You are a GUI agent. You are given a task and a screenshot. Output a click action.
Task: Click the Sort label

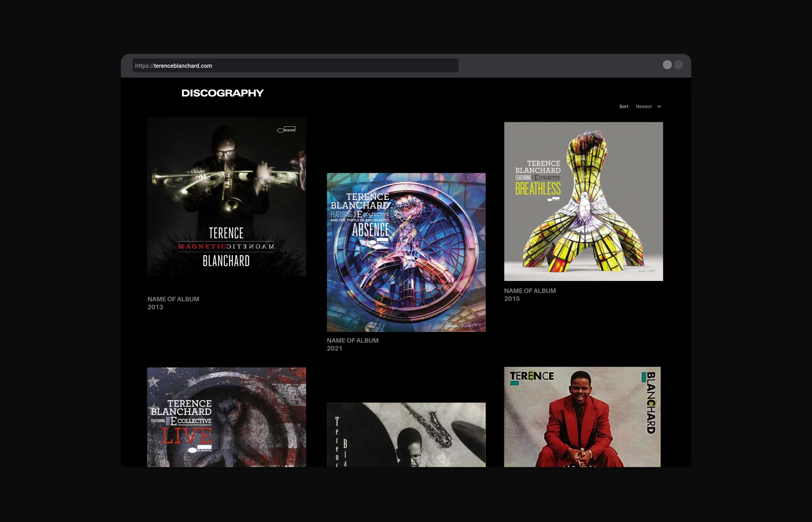click(x=624, y=107)
